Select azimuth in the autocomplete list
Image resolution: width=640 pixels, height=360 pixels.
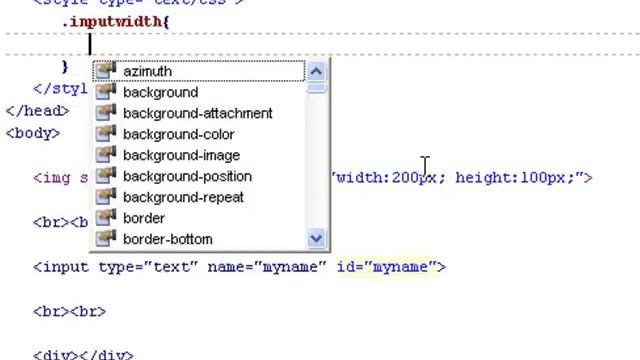199,71
